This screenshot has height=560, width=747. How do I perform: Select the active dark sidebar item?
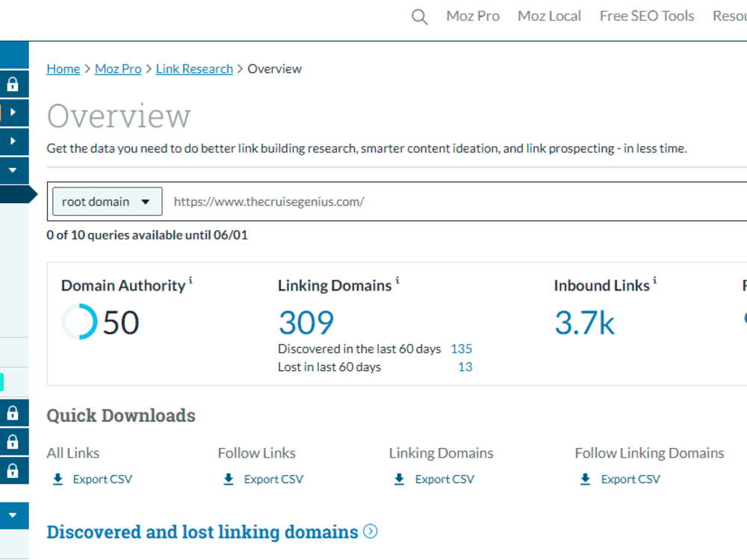18,194
